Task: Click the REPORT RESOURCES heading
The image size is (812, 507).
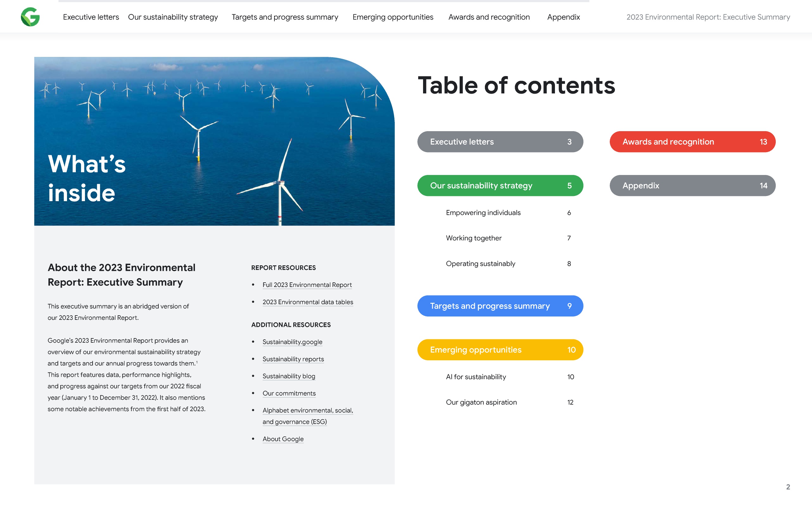Action: click(283, 267)
